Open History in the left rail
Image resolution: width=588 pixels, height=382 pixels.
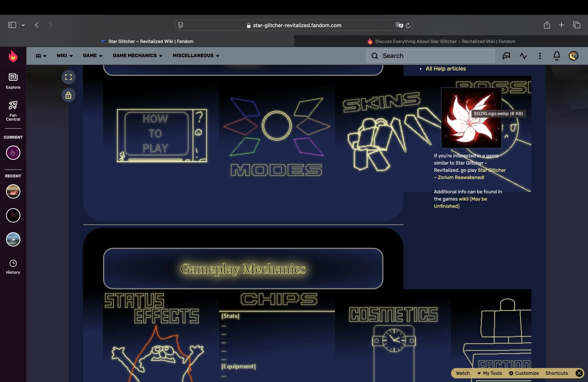click(x=13, y=266)
